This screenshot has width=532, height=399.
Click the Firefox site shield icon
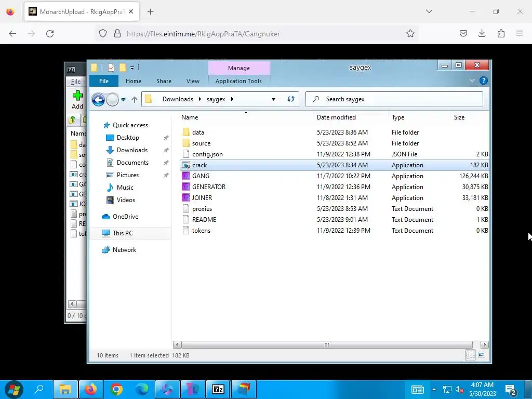103,34
